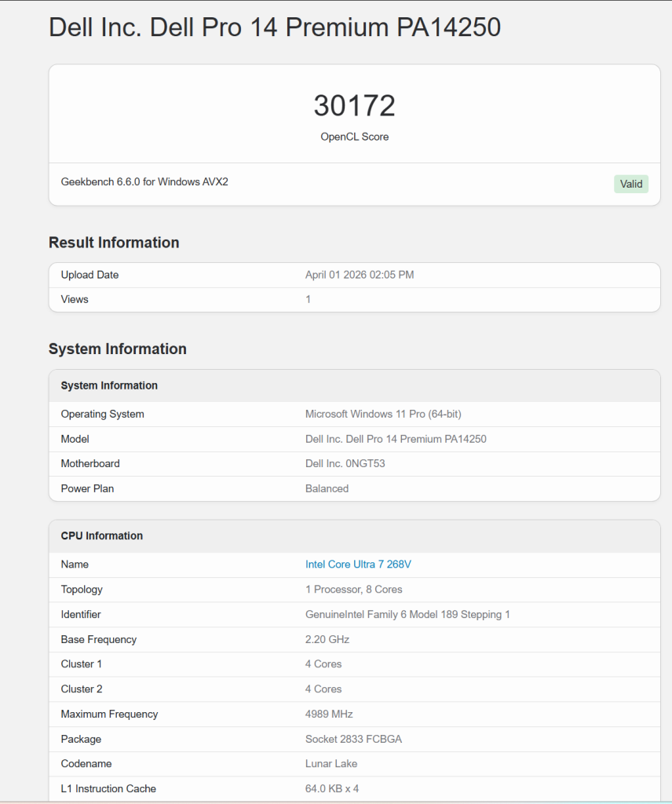Select the Dell Inc. 0NGT53 motherboard value
This screenshot has height=804, width=672.
pyautogui.click(x=345, y=463)
